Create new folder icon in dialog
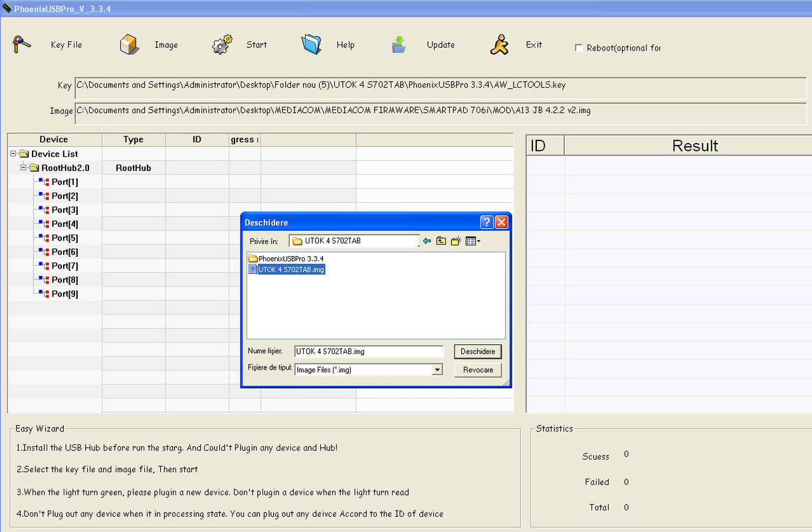812x532 pixels. [x=456, y=241]
